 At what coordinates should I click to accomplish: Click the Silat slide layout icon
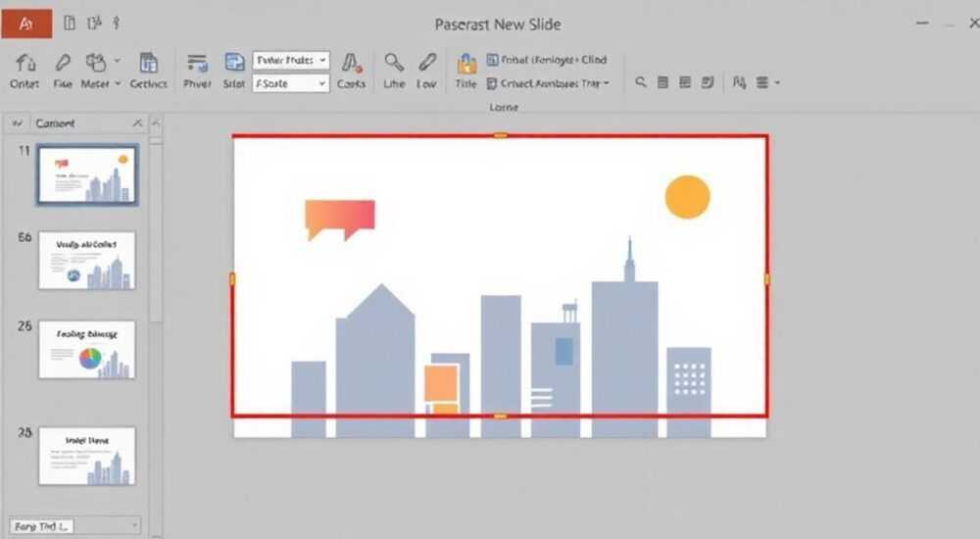click(x=234, y=63)
